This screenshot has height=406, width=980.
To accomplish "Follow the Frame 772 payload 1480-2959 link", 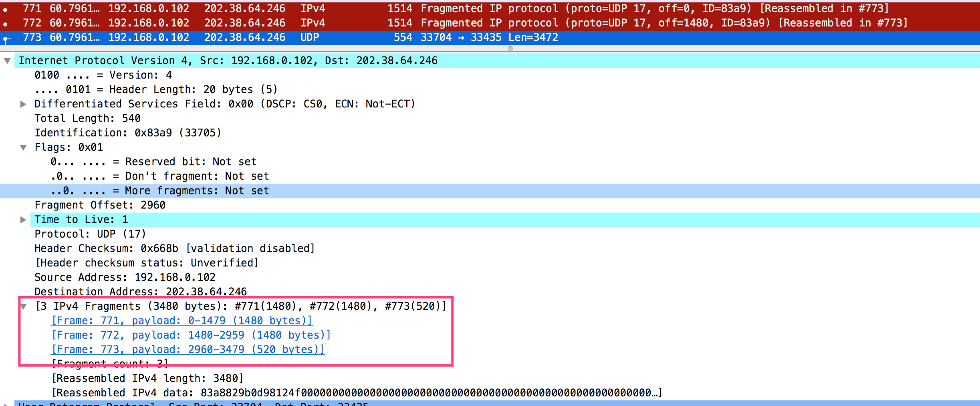I will pyautogui.click(x=190, y=335).
